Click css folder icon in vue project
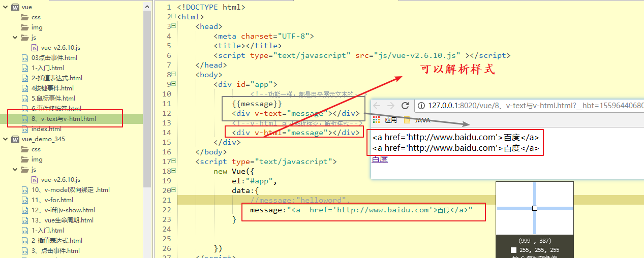 click(x=25, y=17)
